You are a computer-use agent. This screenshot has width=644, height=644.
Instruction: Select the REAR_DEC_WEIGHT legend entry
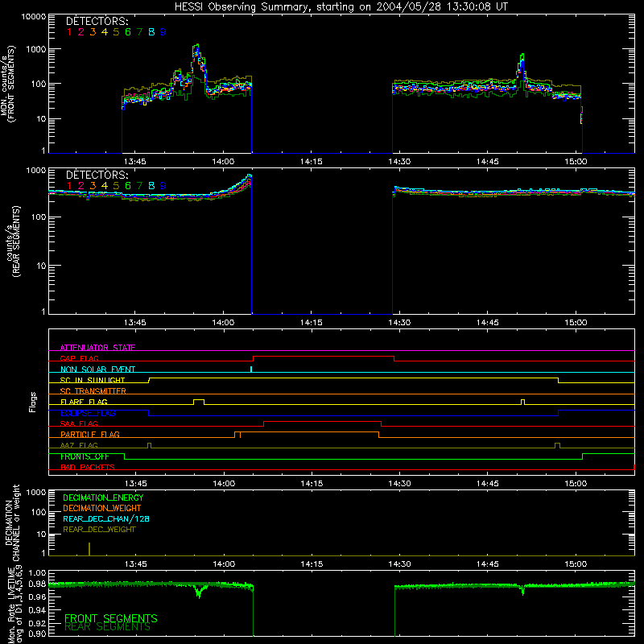coord(99,530)
